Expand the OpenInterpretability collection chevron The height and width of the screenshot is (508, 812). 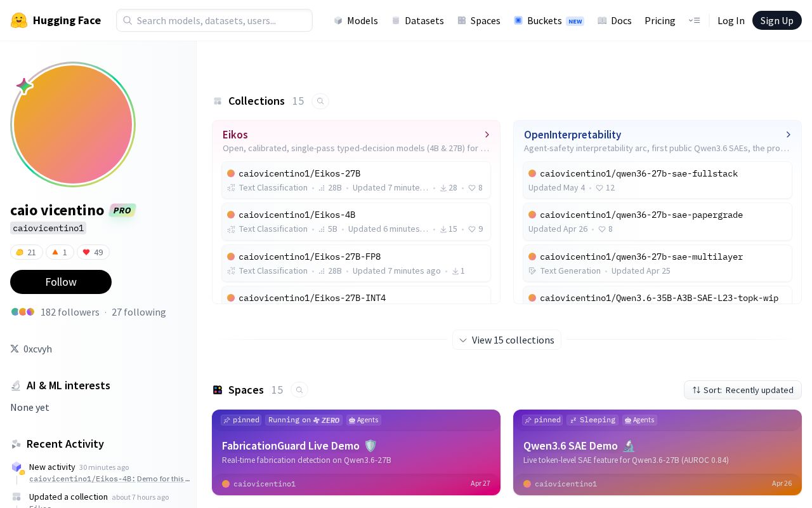pyautogui.click(x=789, y=135)
